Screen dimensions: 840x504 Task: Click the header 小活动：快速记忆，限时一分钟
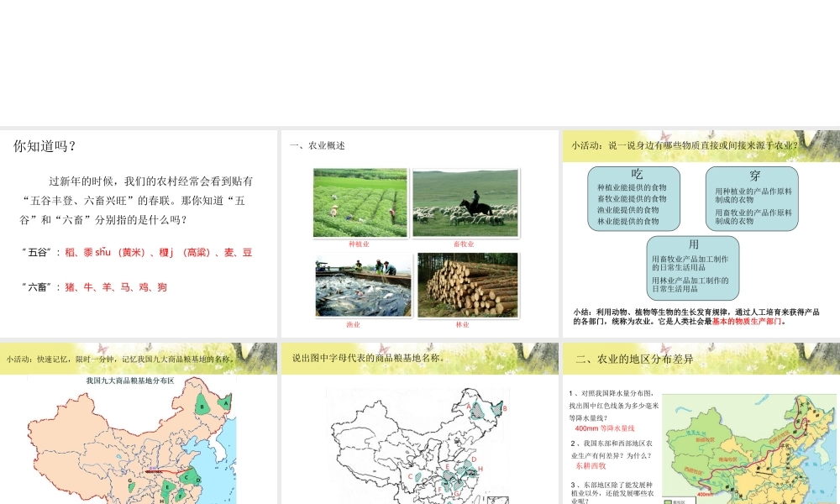120,359
